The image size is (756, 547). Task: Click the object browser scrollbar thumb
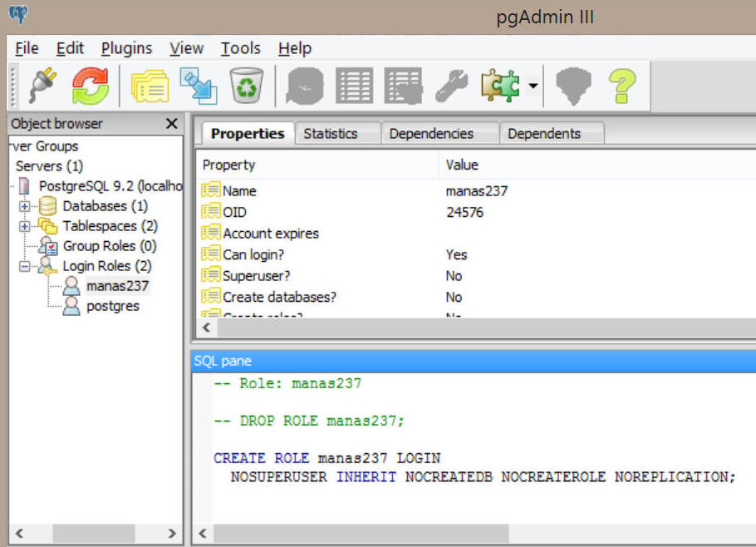[93, 534]
